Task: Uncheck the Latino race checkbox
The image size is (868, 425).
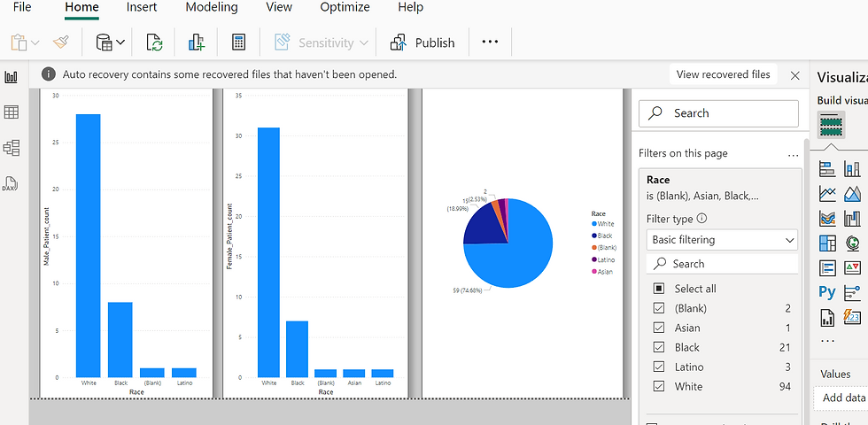Action: [659, 367]
